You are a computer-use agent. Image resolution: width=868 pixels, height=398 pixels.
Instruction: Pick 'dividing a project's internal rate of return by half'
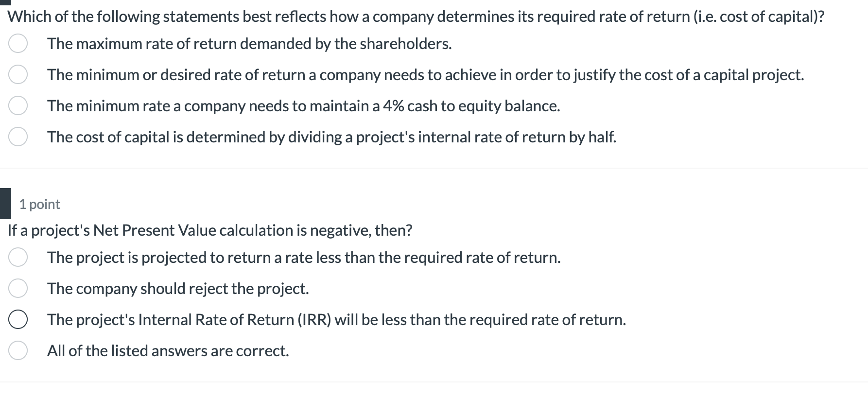click(17, 137)
